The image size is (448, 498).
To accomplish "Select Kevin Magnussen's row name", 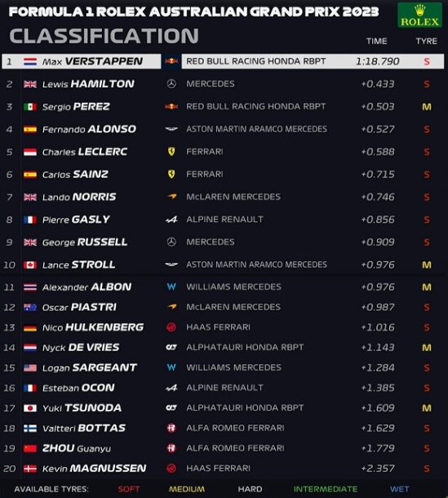I will (x=95, y=469).
